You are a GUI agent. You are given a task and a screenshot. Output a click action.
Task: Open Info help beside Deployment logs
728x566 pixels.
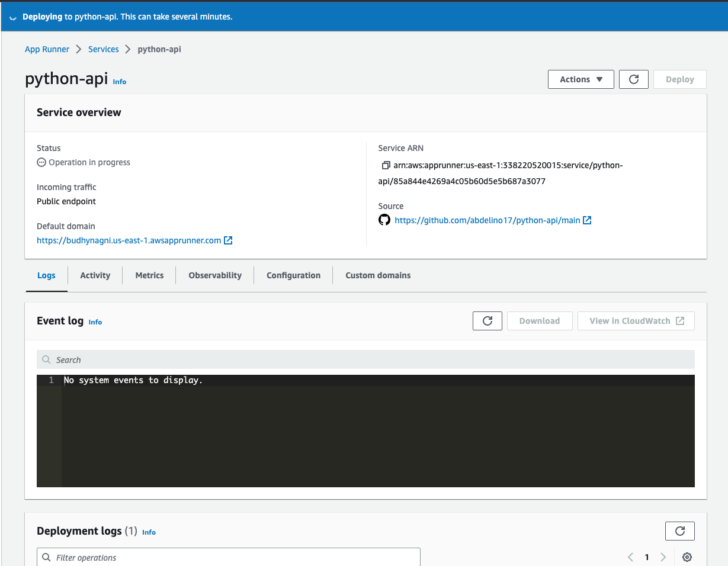point(149,532)
